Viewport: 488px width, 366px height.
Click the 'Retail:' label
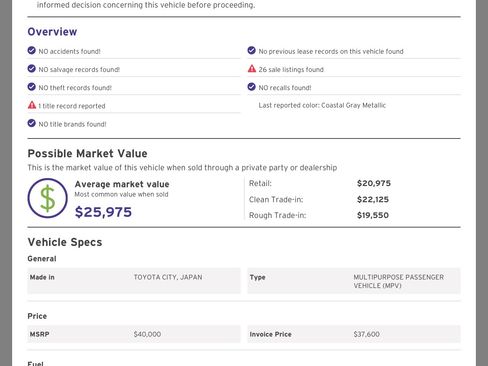pos(260,183)
